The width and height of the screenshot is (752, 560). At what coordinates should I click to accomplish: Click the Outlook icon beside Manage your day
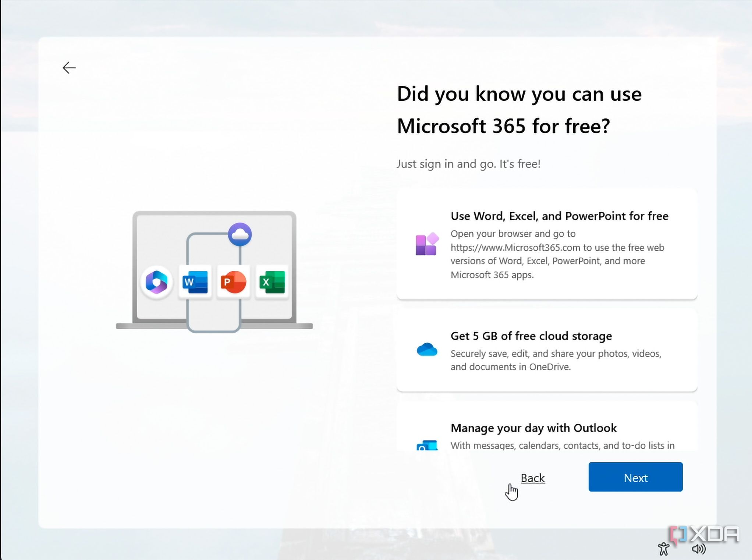pos(427,445)
